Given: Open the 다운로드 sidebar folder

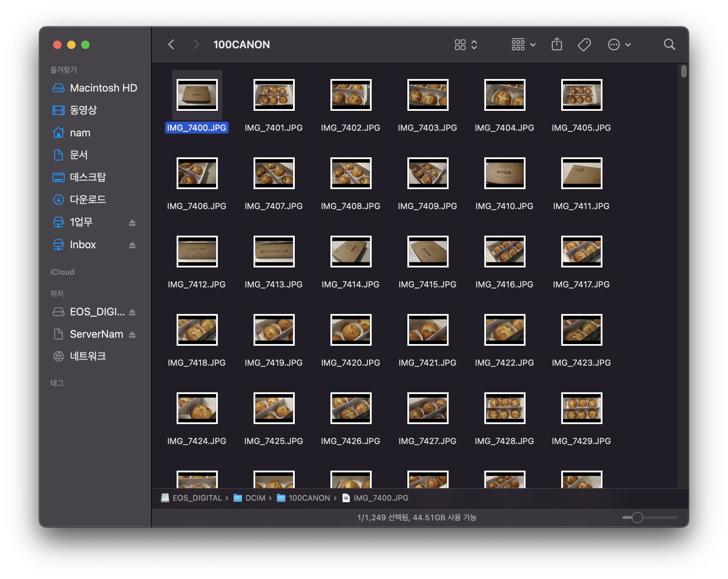Looking at the screenshot, I should pos(87,199).
